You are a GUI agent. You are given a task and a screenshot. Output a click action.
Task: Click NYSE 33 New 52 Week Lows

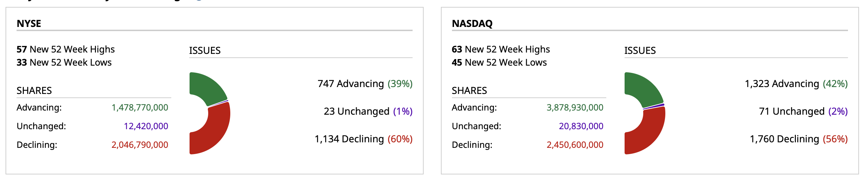pos(64,63)
